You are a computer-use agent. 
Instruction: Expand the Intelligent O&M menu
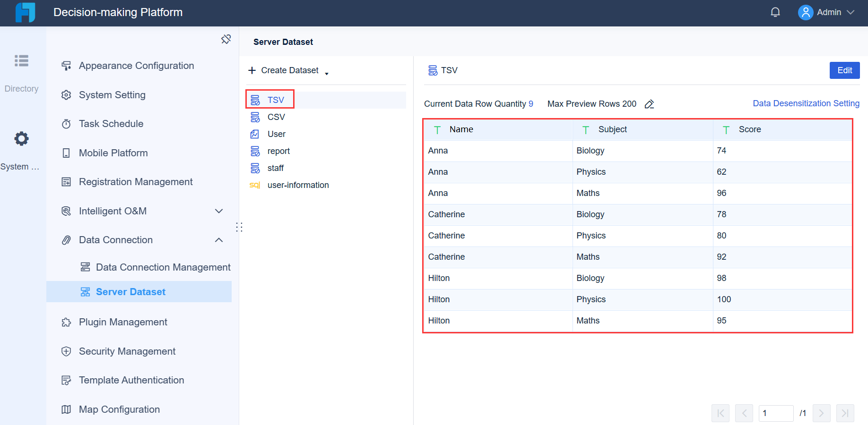click(219, 211)
